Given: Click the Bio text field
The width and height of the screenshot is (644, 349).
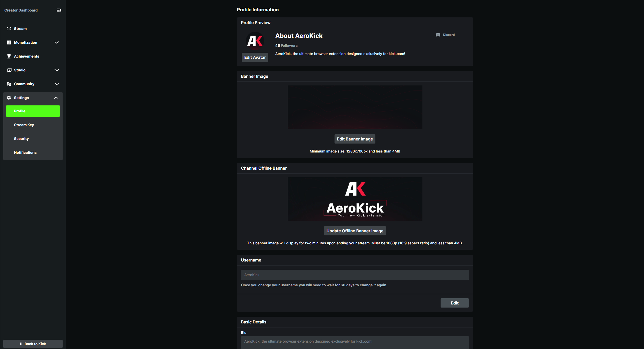Looking at the screenshot, I should [355, 343].
